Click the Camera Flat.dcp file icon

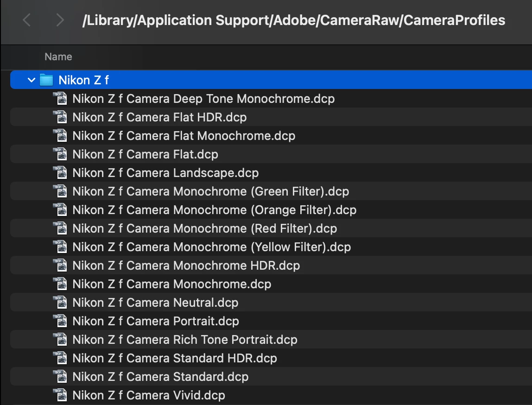pos(60,154)
